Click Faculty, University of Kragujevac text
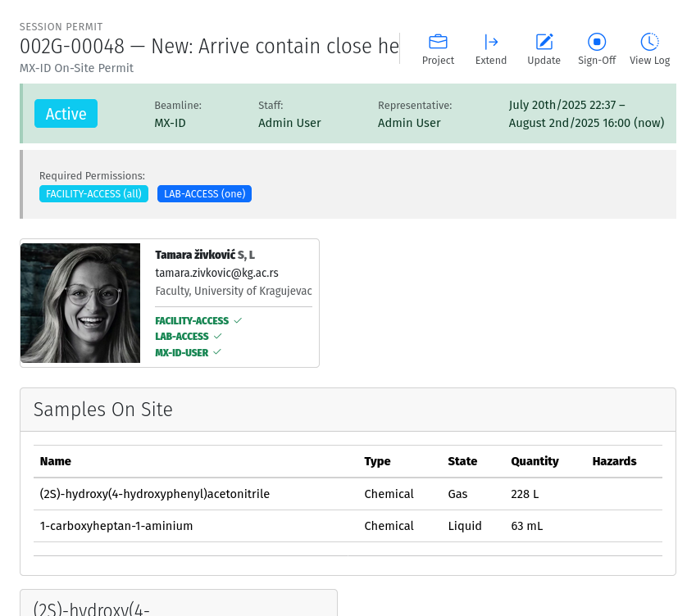 (x=234, y=291)
